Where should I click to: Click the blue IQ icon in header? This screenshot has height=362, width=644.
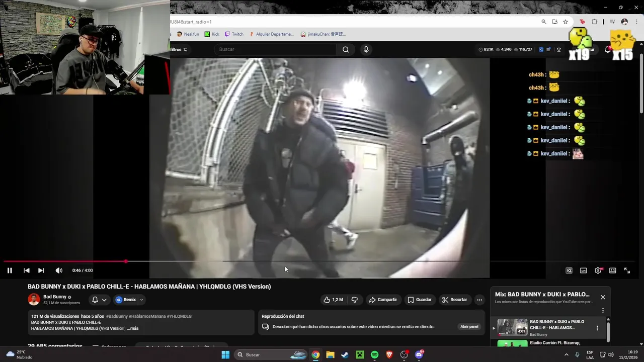click(x=541, y=49)
